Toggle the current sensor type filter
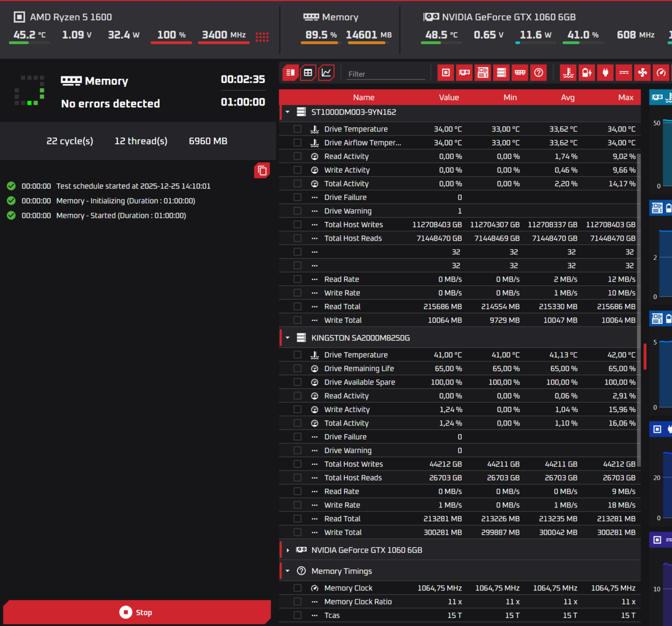672x626 pixels. pyautogui.click(x=624, y=72)
